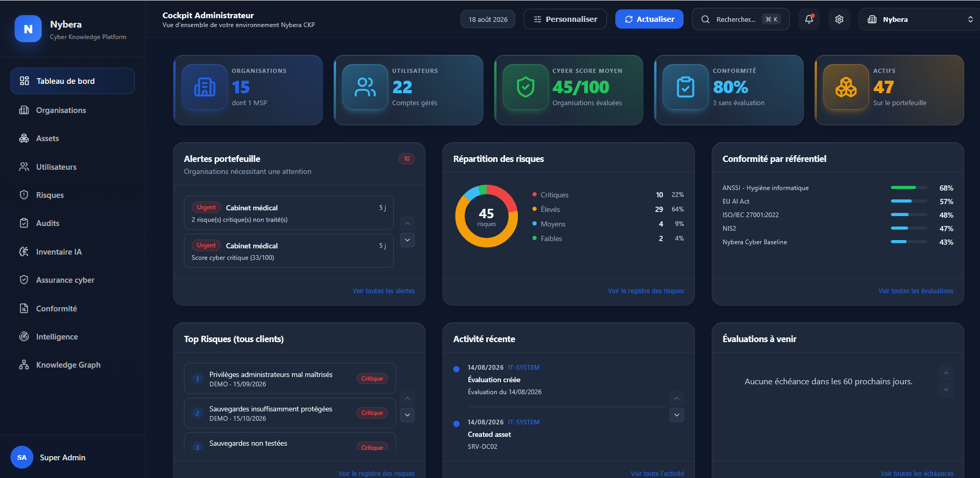
Task: Go to Tableau de bord
Action: pos(72,81)
